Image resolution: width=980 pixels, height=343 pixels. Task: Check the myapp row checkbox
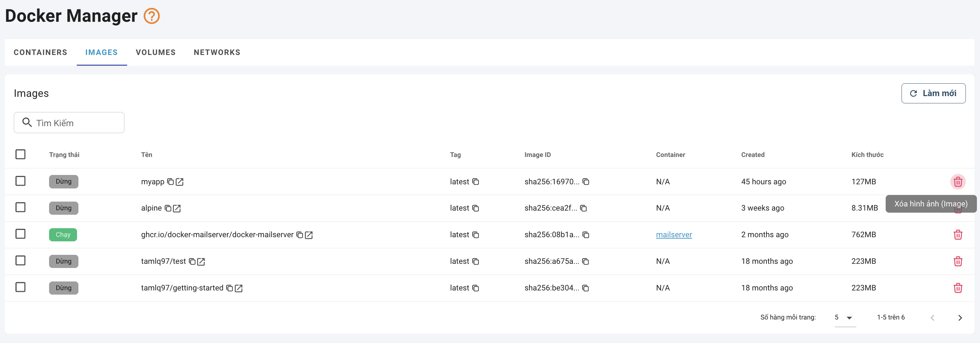click(x=20, y=181)
